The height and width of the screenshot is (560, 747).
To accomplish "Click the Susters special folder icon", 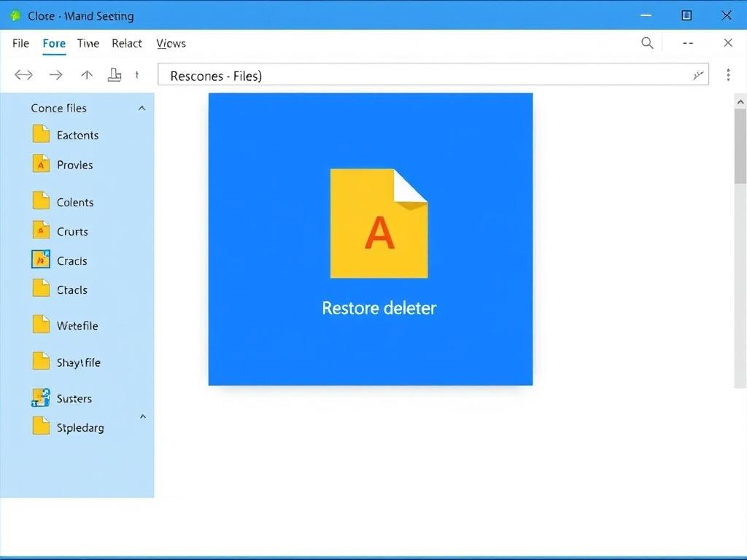I will (41, 397).
